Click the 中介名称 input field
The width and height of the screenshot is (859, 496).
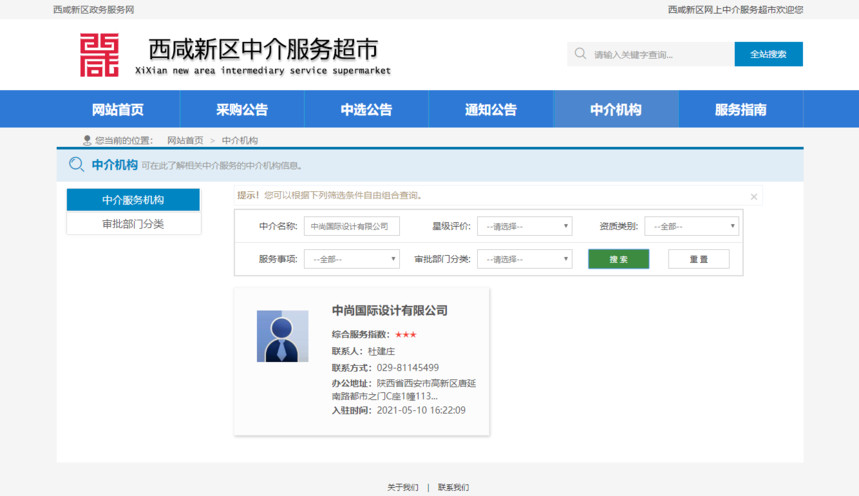(x=352, y=227)
